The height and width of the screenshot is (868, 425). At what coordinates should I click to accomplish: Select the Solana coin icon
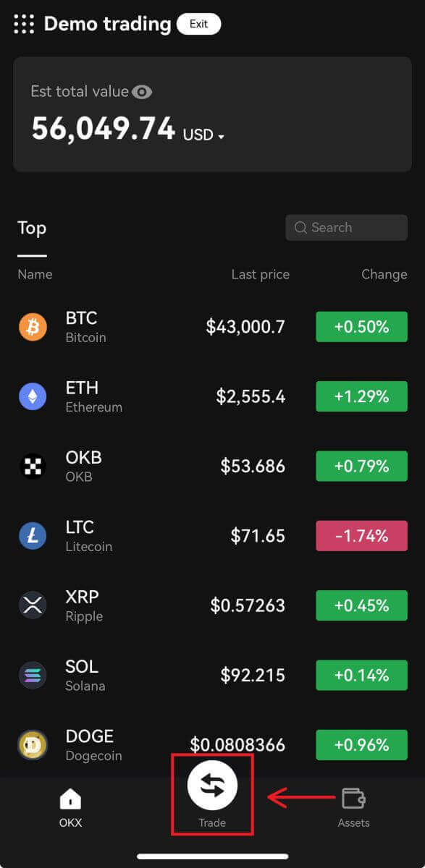pos(31,675)
